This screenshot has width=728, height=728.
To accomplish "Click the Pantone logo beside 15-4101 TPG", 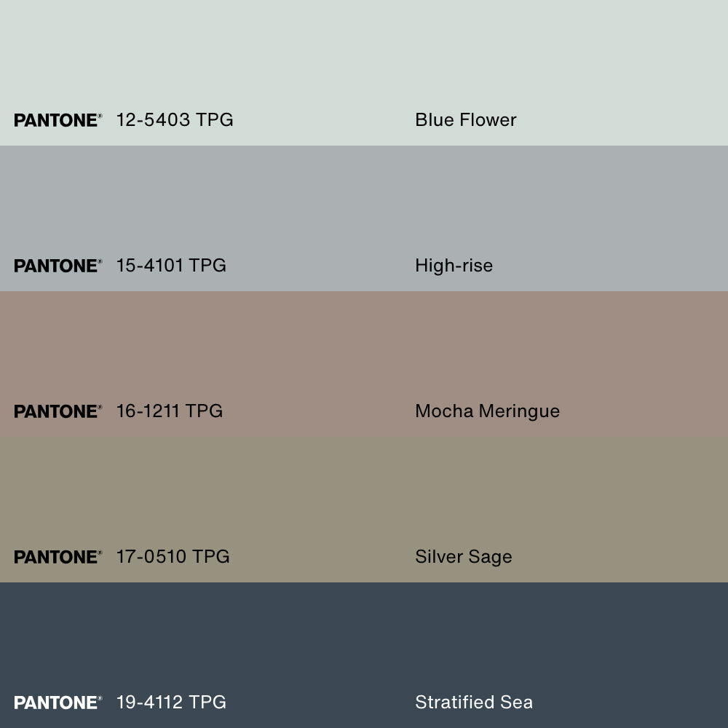I will tap(58, 266).
